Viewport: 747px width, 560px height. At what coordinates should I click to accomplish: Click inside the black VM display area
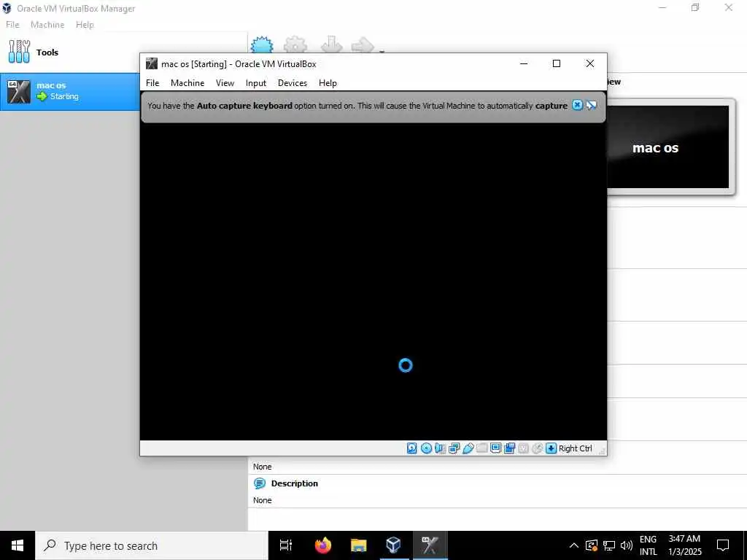tap(373, 281)
